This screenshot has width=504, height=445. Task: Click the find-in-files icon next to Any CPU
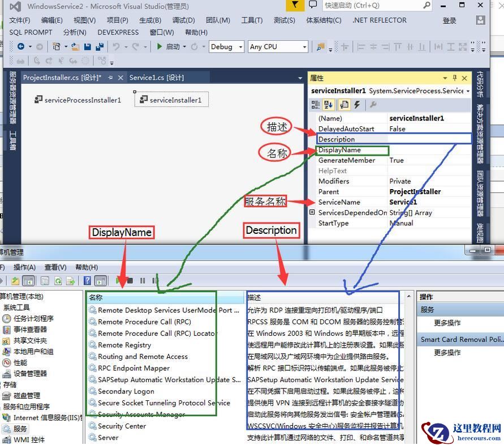pos(321,47)
